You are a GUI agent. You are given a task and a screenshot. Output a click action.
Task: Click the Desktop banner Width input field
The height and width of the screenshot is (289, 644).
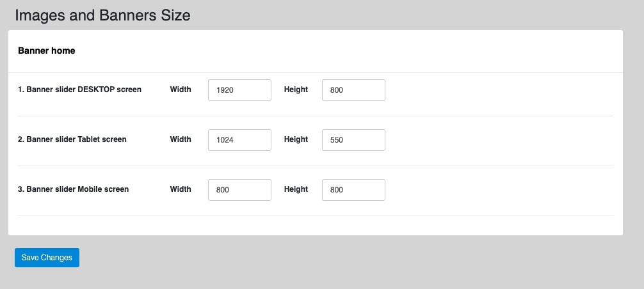click(239, 90)
